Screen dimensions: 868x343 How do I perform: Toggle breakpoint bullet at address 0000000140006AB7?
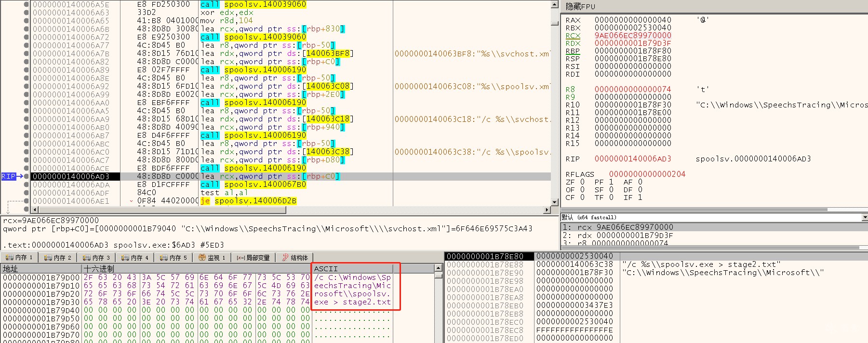click(x=26, y=135)
